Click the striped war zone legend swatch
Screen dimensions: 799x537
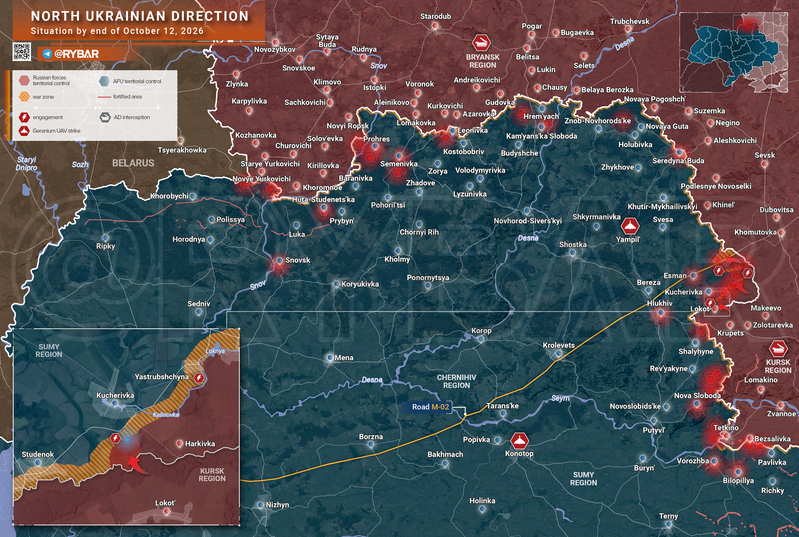point(24,97)
